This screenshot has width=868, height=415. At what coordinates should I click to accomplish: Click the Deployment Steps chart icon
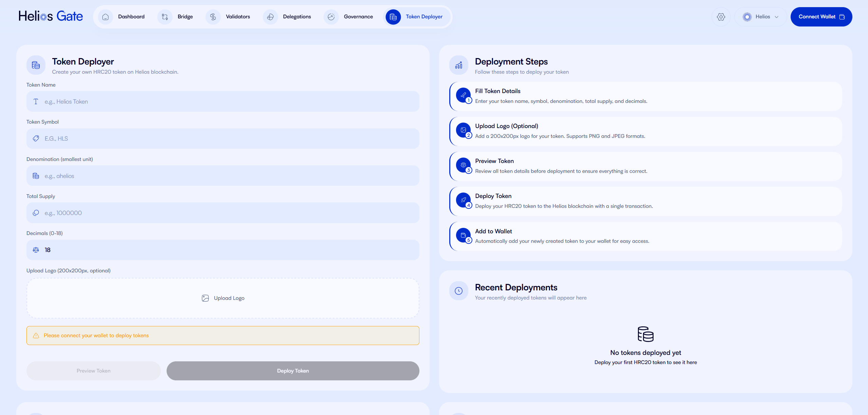point(458,65)
